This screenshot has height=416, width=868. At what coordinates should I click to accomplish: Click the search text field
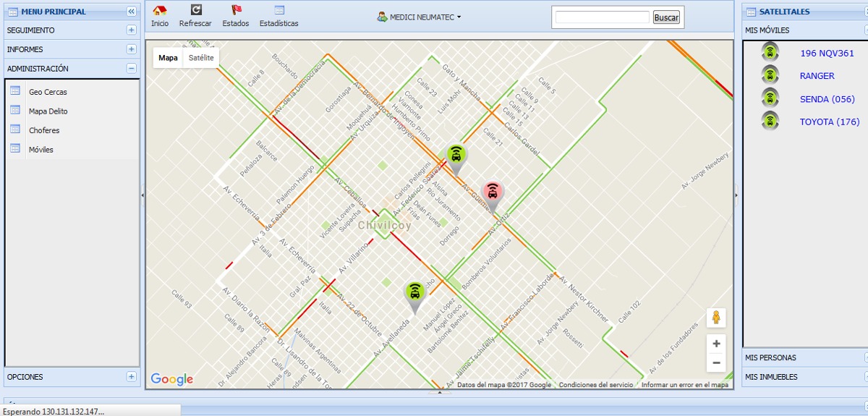603,17
